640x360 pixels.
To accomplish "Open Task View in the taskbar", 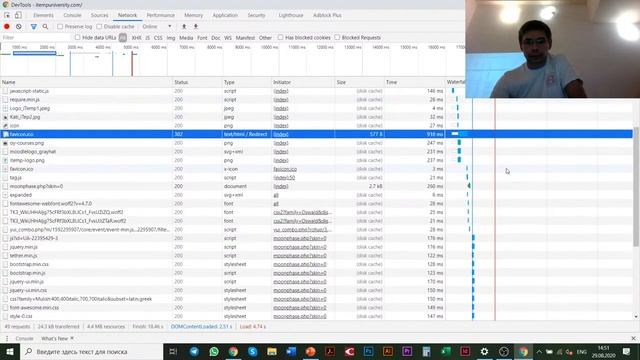I will tap(173, 351).
